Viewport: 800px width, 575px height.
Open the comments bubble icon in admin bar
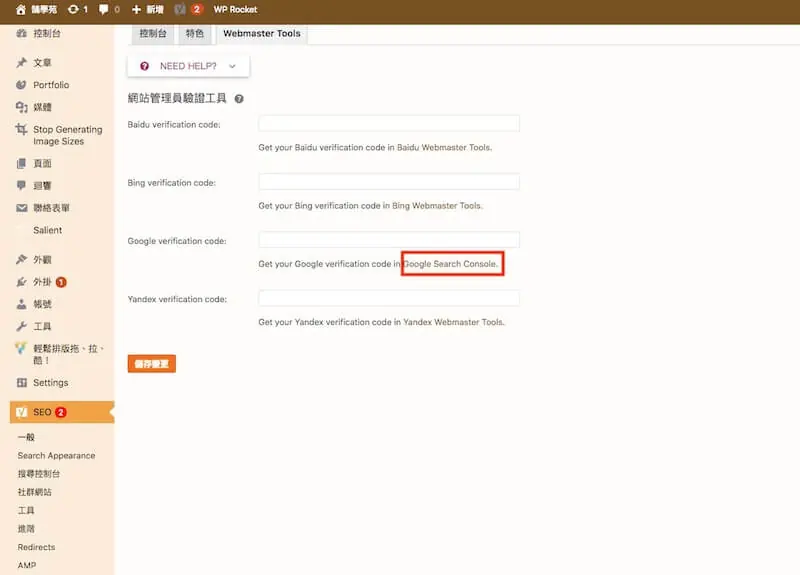click(104, 9)
